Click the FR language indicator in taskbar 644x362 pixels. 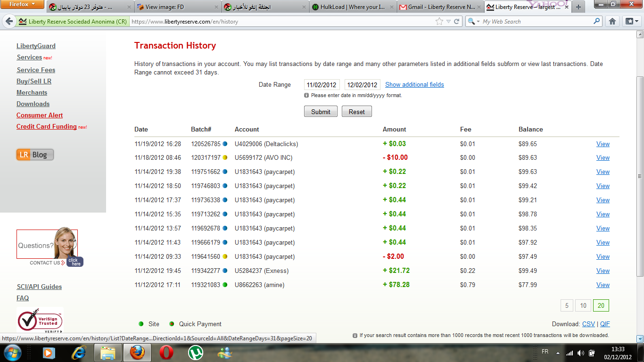point(545,352)
